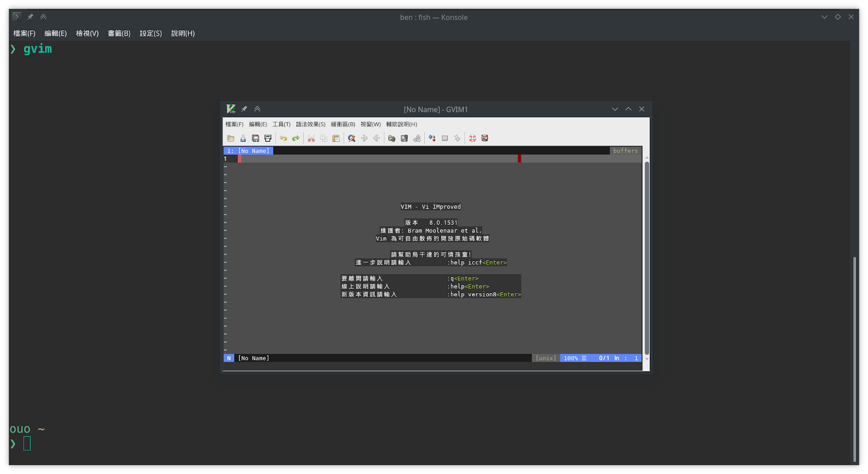This screenshot has height=474, width=868.
Task: Click the Help lifebuoy icon
Action: (473, 138)
